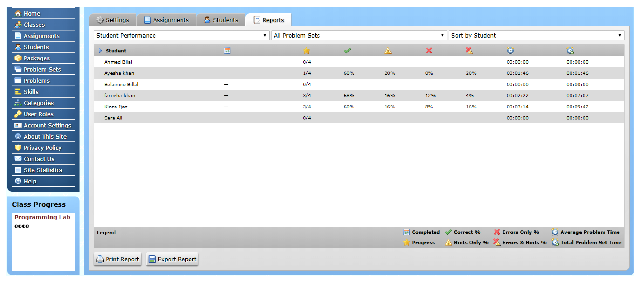Click the Total Problem Set Time header icon
Viewport: 644px width, 286px height.
570,51
